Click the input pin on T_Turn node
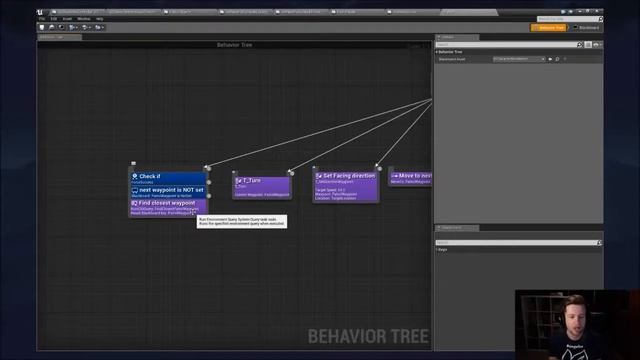 point(234,172)
